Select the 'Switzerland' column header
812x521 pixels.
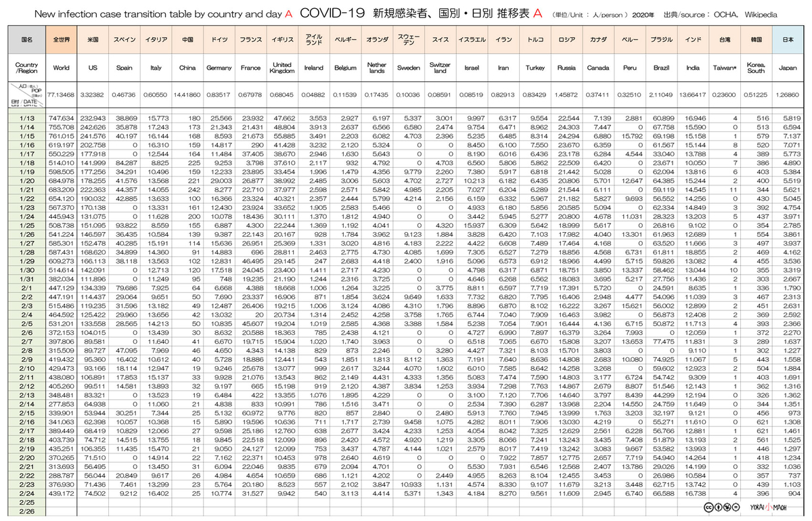(x=440, y=68)
